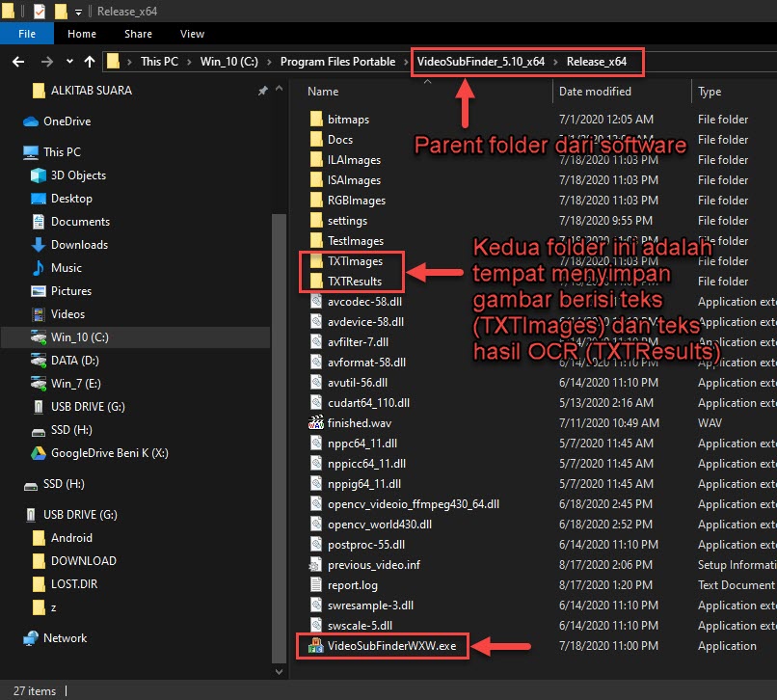Open Customize Quick Access Toolbar dropdown
The image size is (777, 700).
click(x=78, y=12)
